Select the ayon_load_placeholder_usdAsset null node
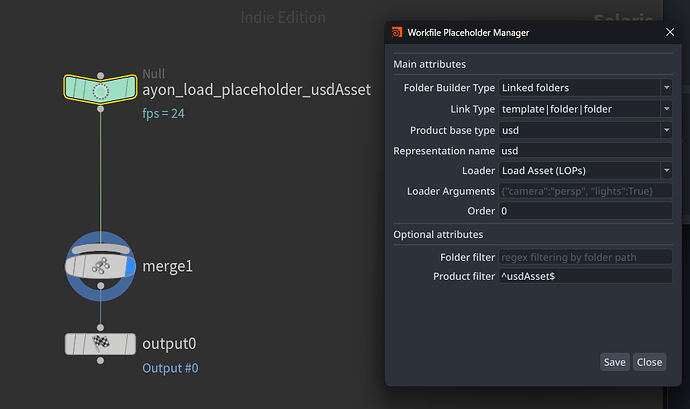Screen dimensions: 690x409 click(100, 89)
